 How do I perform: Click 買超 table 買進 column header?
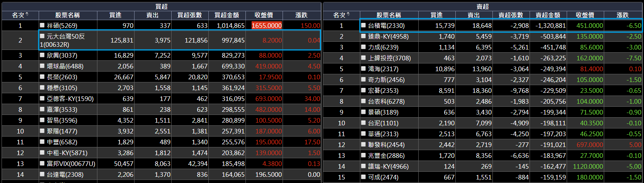pos(116,15)
